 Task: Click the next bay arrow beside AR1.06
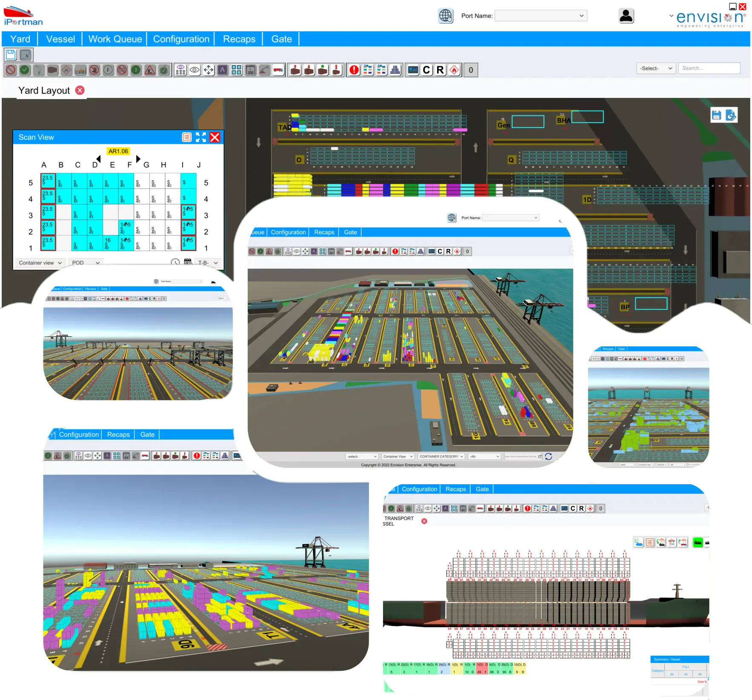tap(138, 159)
